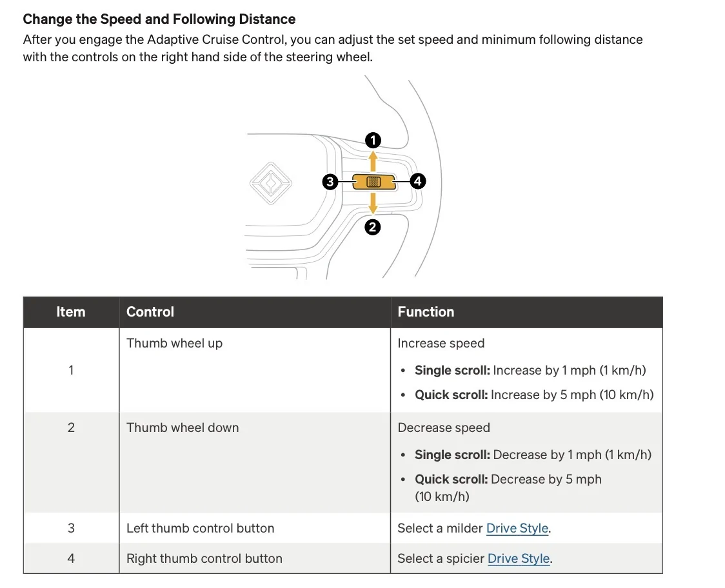Select the Thumb wheel down cell
725x588 pixels.
pyautogui.click(x=255, y=462)
